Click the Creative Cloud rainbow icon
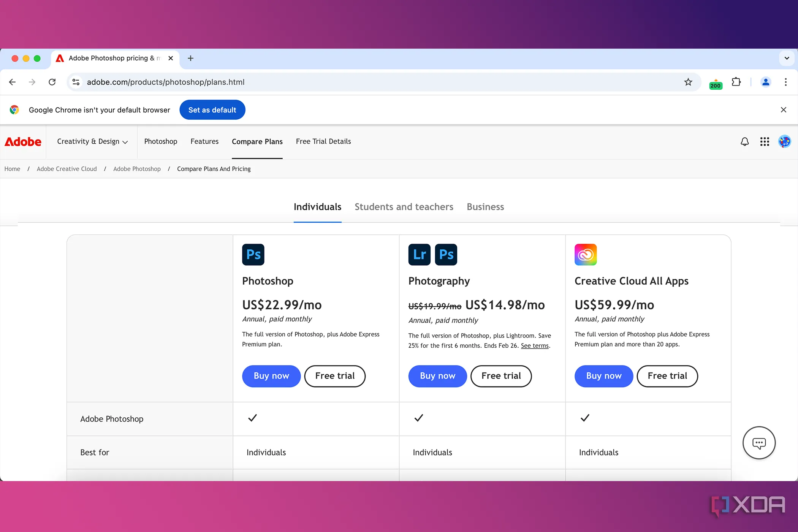This screenshot has height=532, width=798. [586, 254]
